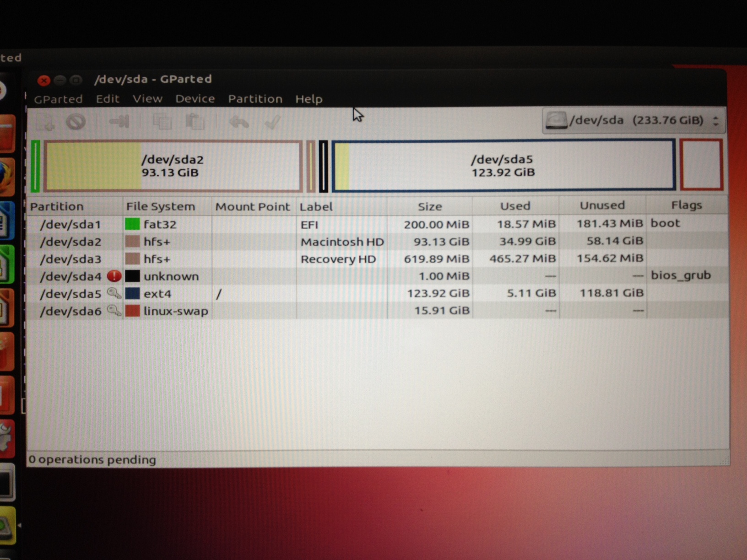
Task: Launch Firefox from the Ubuntu dock
Action: coord(5,176)
